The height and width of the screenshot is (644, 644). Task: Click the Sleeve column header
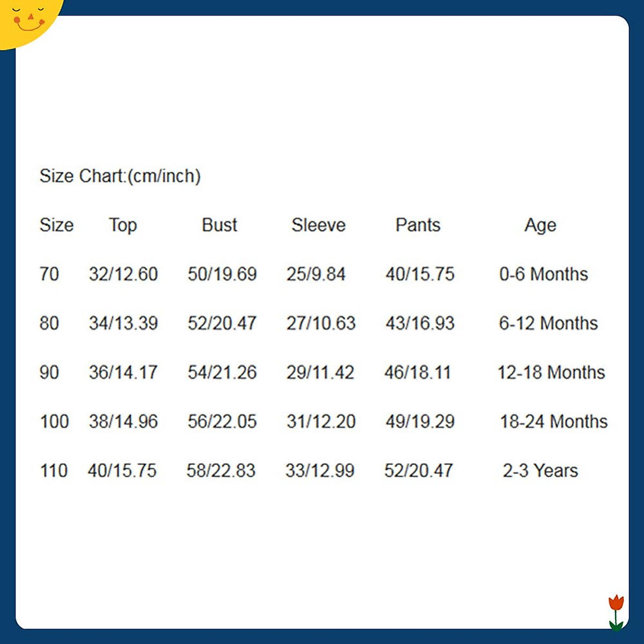click(318, 225)
